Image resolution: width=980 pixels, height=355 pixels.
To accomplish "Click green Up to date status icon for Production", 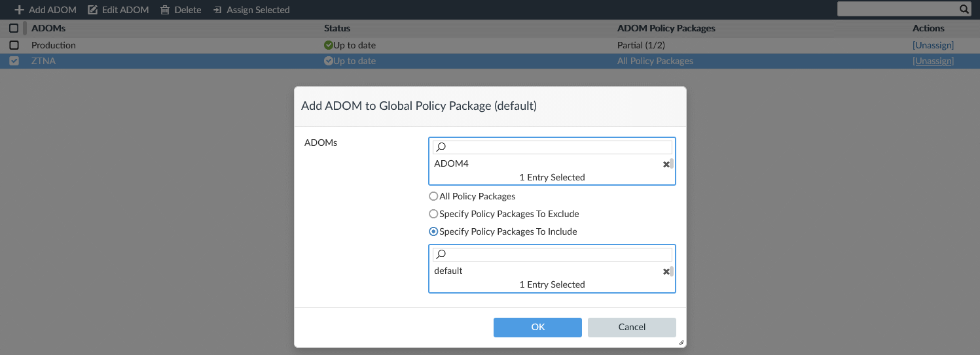I will pyautogui.click(x=329, y=45).
